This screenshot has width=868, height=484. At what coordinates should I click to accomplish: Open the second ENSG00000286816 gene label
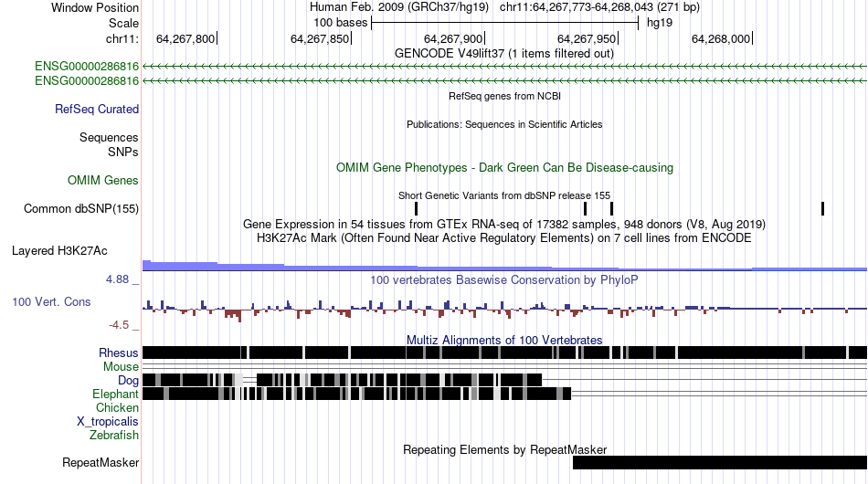click(87, 80)
